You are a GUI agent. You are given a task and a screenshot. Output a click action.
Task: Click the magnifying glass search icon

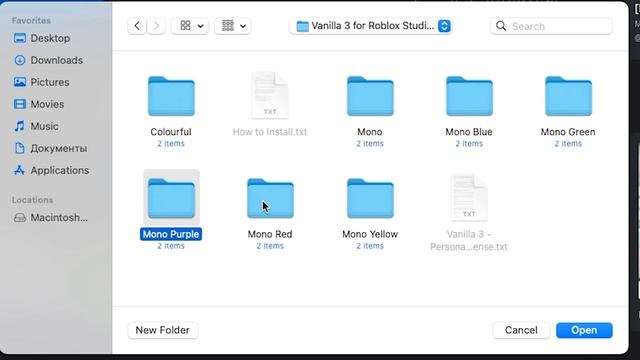click(x=501, y=26)
